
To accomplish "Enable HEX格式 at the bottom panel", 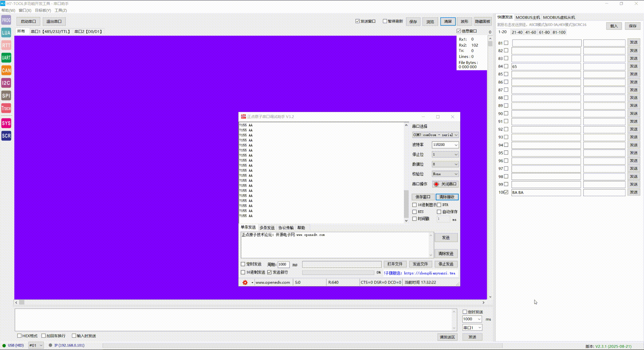I will coord(20,336).
